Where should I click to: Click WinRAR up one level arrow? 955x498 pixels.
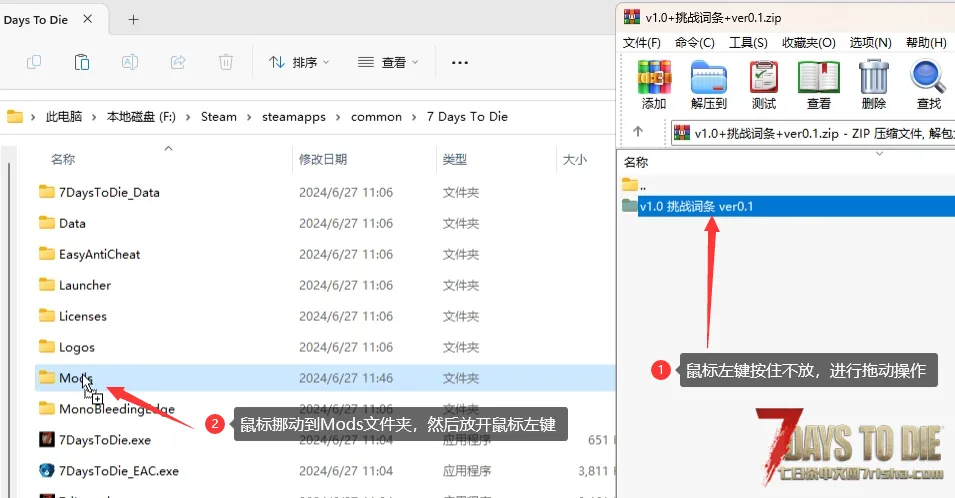pos(638,132)
